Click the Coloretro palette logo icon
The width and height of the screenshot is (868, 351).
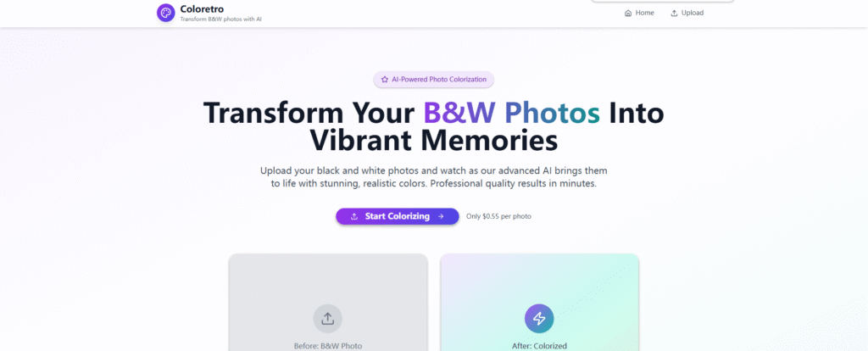coord(165,13)
